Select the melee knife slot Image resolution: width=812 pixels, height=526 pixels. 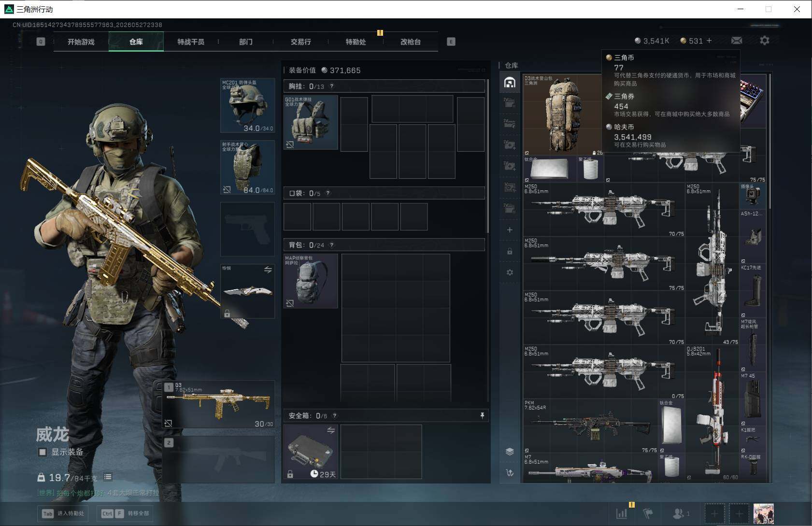pos(247,291)
